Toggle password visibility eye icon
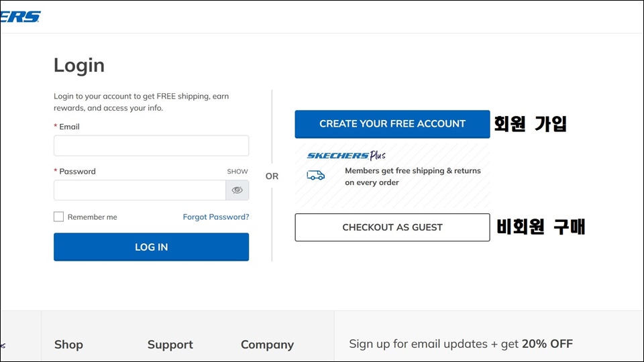 coord(237,190)
